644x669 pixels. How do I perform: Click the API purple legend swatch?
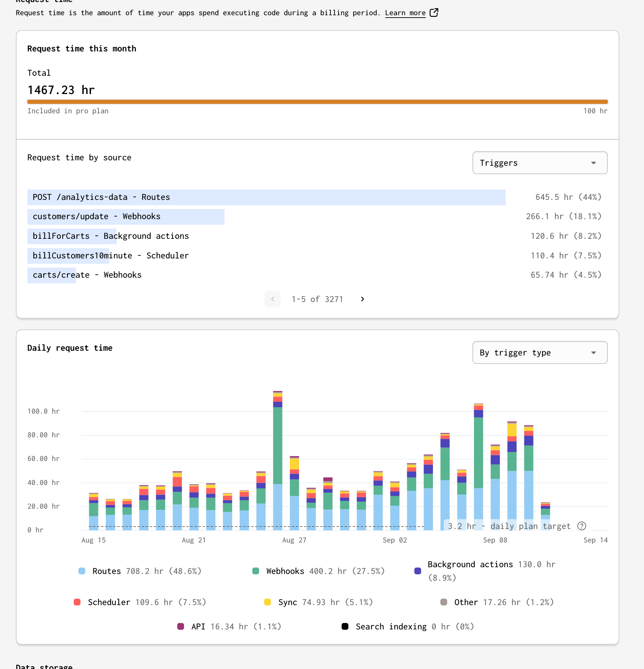181,626
